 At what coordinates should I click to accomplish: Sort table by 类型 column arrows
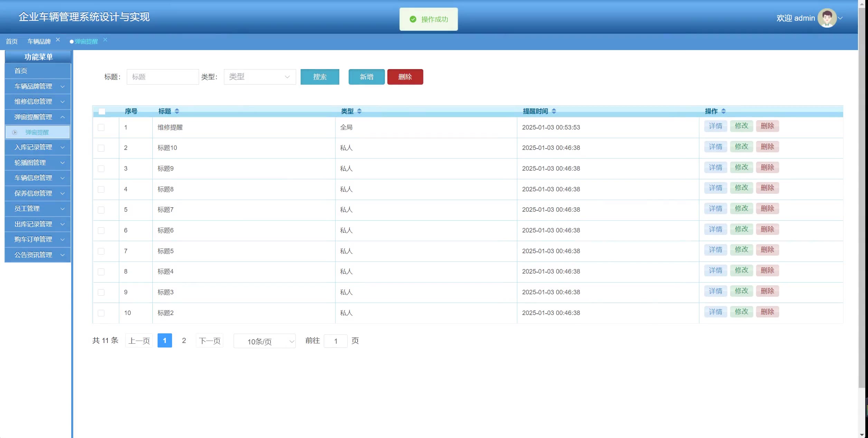[359, 111]
